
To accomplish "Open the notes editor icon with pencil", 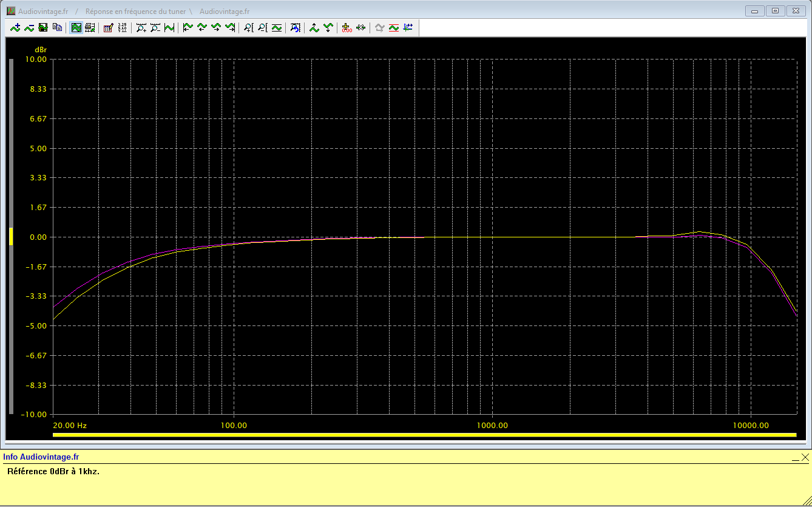I will point(108,27).
